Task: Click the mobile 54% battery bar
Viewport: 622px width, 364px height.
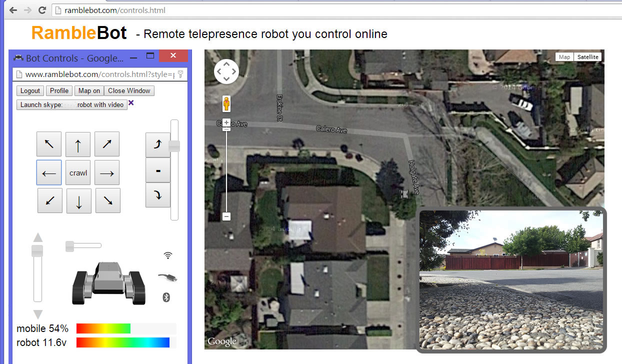Action: coord(126,328)
